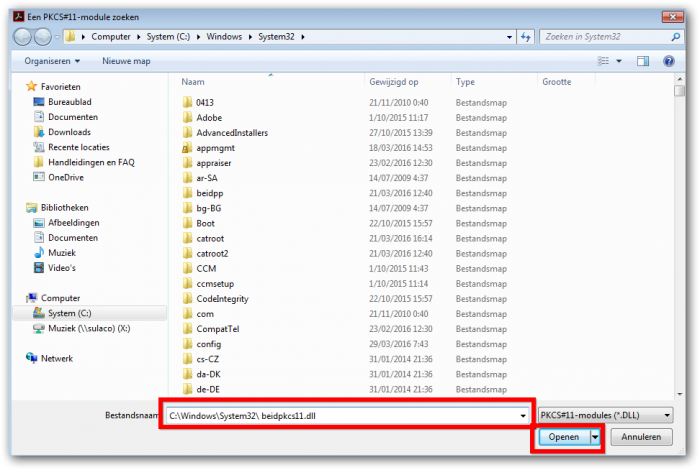The image size is (700, 470).
Task: Click the Openen split-button arrow
Action: (595, 437)
